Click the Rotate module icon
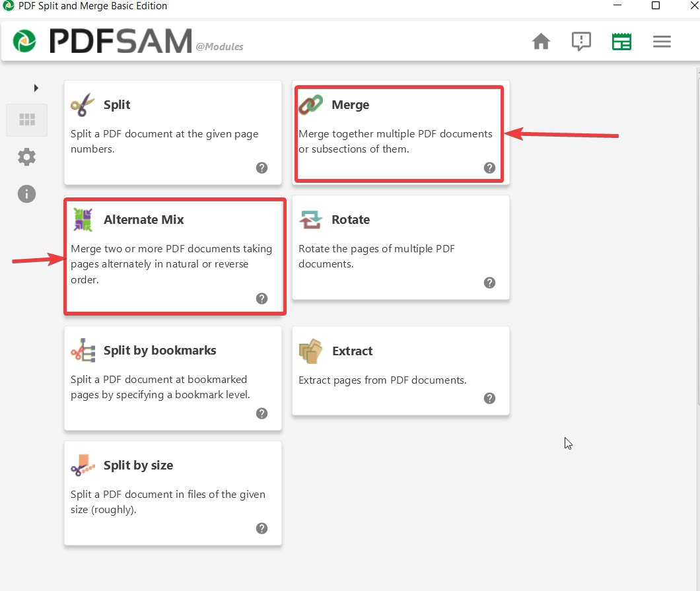Viewport: 700px width, 591px height. 311,220
